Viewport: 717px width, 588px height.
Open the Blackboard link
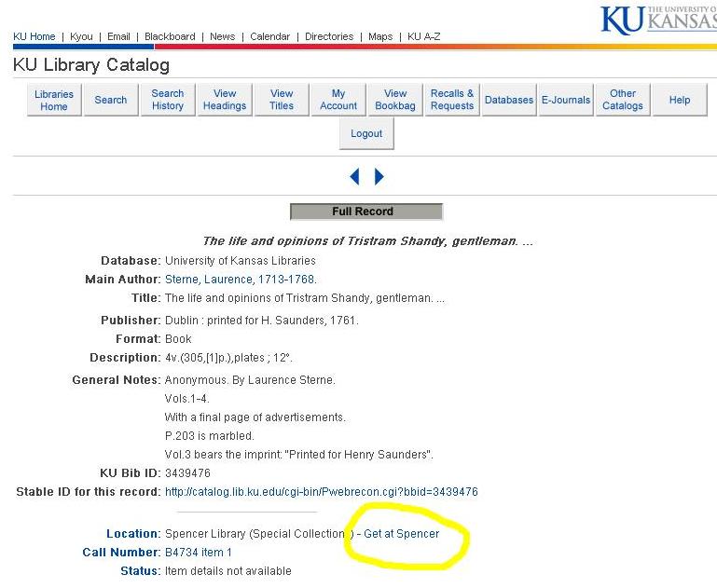coord(170,36)
